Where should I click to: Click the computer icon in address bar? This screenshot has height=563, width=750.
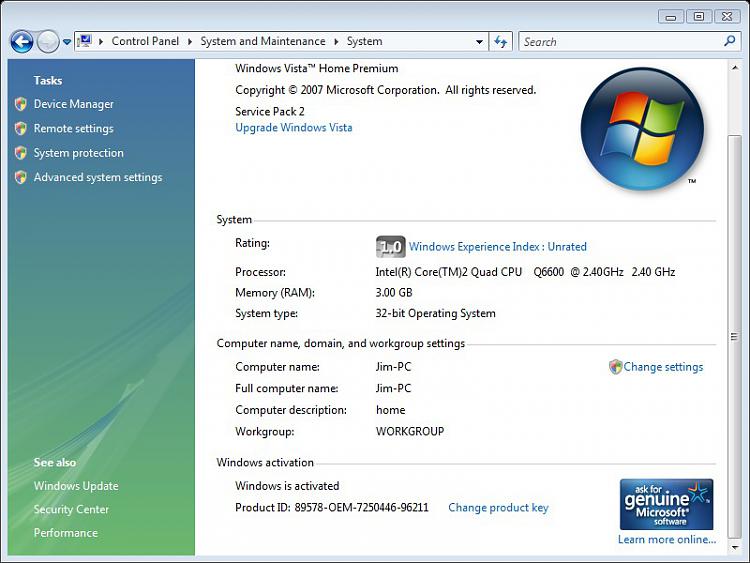tap(85, 41)
